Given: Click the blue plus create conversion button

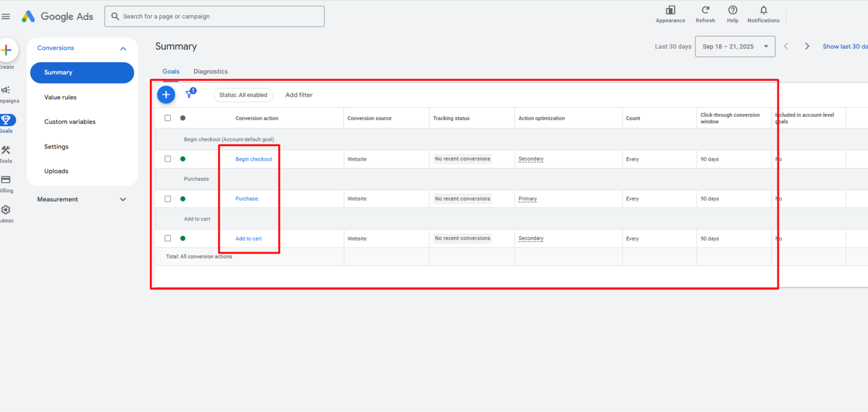Looking at the screenshot, I should pos(166,95).
